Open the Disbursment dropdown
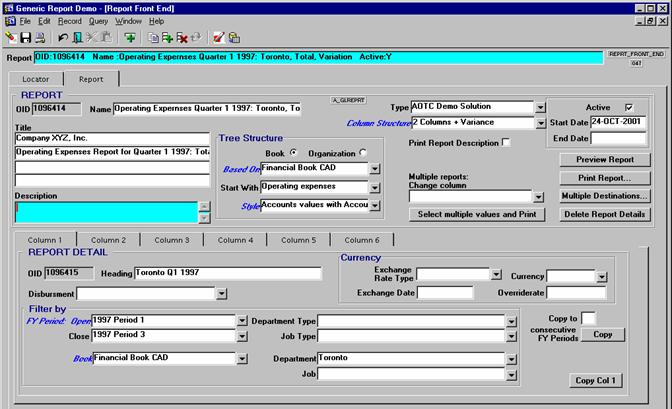 tap(221, 294)
